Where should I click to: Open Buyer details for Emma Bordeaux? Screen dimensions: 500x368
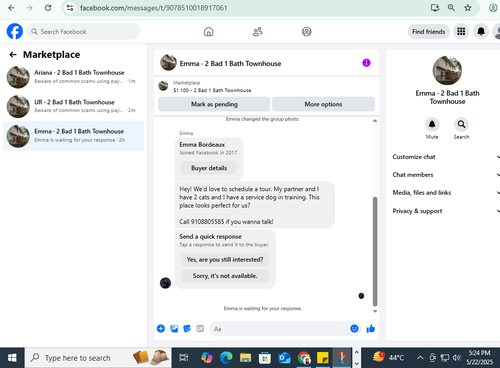pos(209,168)
